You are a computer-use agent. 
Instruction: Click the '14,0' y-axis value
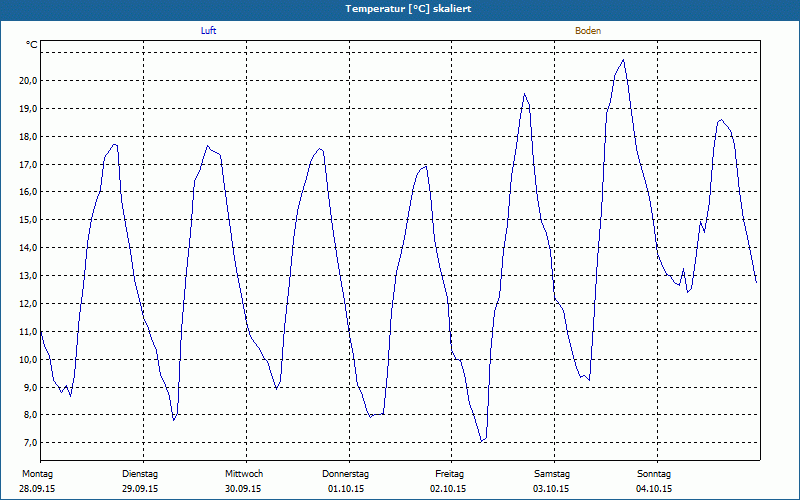[29, 248]
